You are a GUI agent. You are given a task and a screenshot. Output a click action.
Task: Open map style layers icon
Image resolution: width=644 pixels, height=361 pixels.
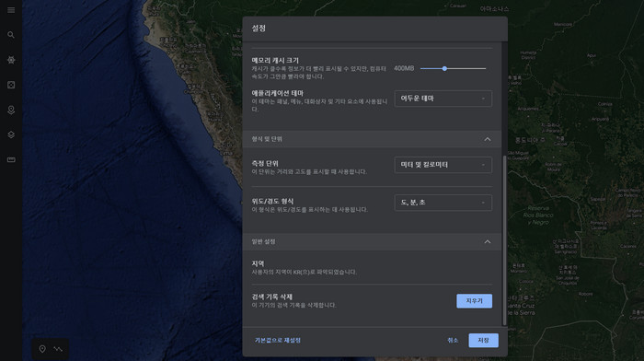[11, 134]
